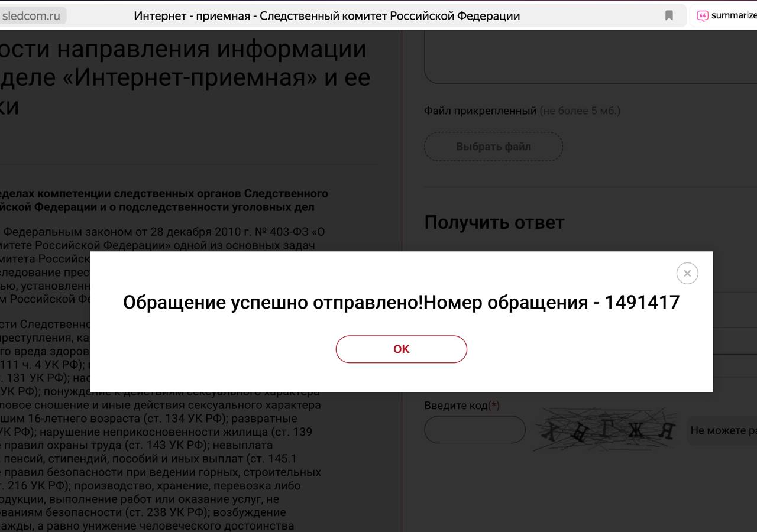The image size is (757, 532).
Task: Click the page title in the address bar
Action: coord(326,16)
